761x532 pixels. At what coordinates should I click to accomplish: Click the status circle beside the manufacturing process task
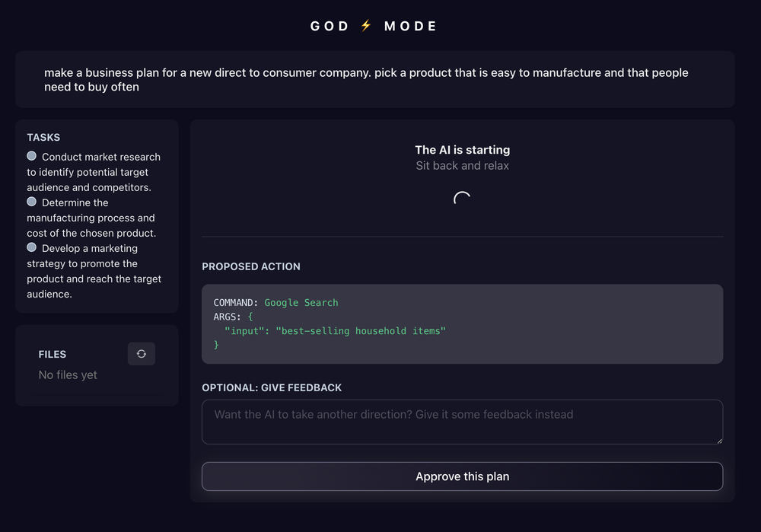tap(31, 201)
